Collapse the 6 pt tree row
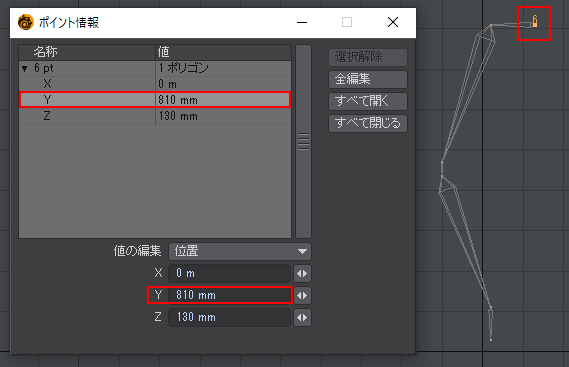Viewport: 569px width, 367px height. [x=25, y=68]
